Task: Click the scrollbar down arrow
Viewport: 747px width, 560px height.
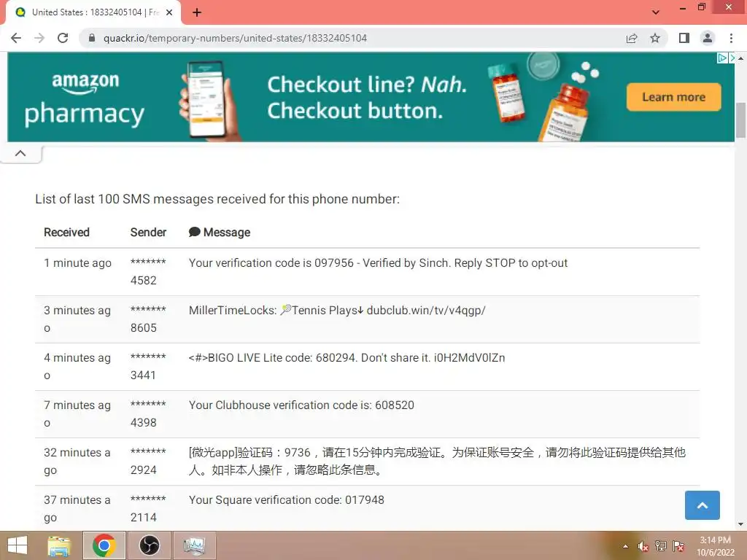Action: click(741, 524)
